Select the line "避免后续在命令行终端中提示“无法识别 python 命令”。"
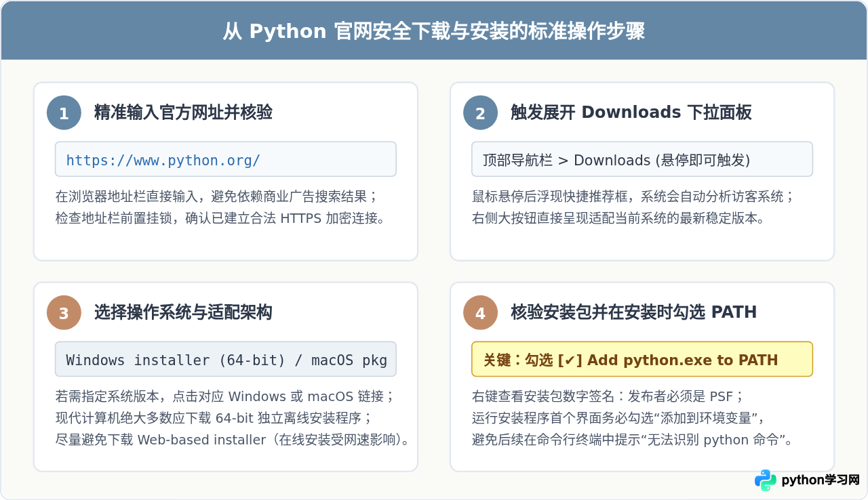868x500 pixels. click(x=633, y=440)
